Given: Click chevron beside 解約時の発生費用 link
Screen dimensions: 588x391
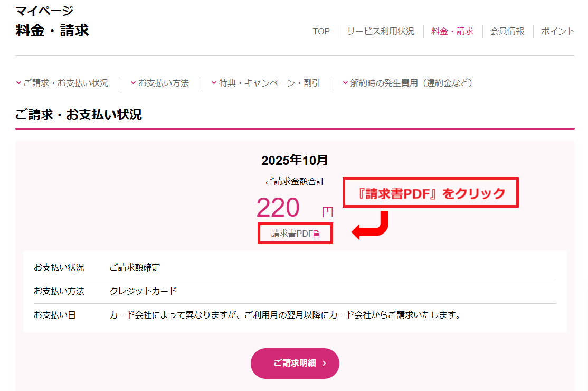Looking at the screenshot, I should point(345,83).
